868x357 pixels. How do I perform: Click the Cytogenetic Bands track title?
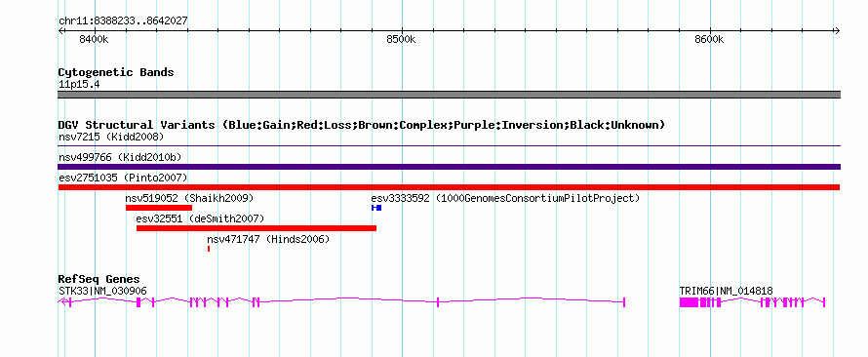[x=116, y=72]
